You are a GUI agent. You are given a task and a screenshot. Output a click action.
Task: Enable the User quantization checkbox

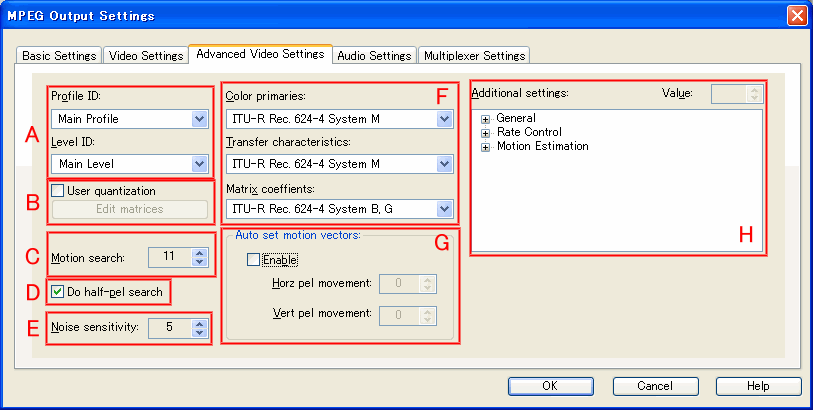click(58, 190)
